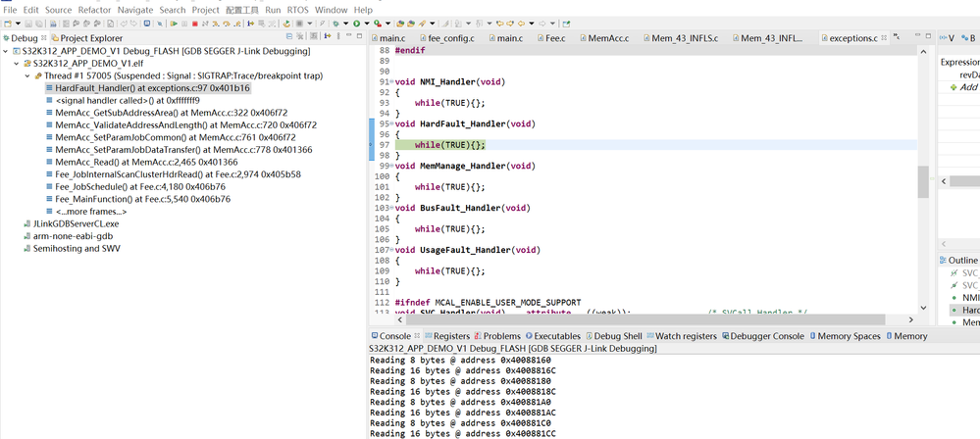Click the Suspend icon in debug toolbar

tap(184, 24)
